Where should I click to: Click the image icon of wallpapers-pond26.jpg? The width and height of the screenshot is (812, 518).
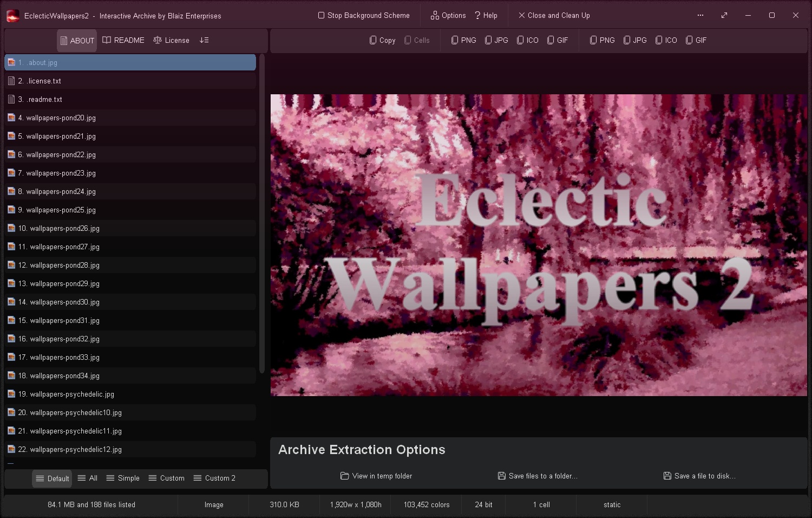[11, 228]
